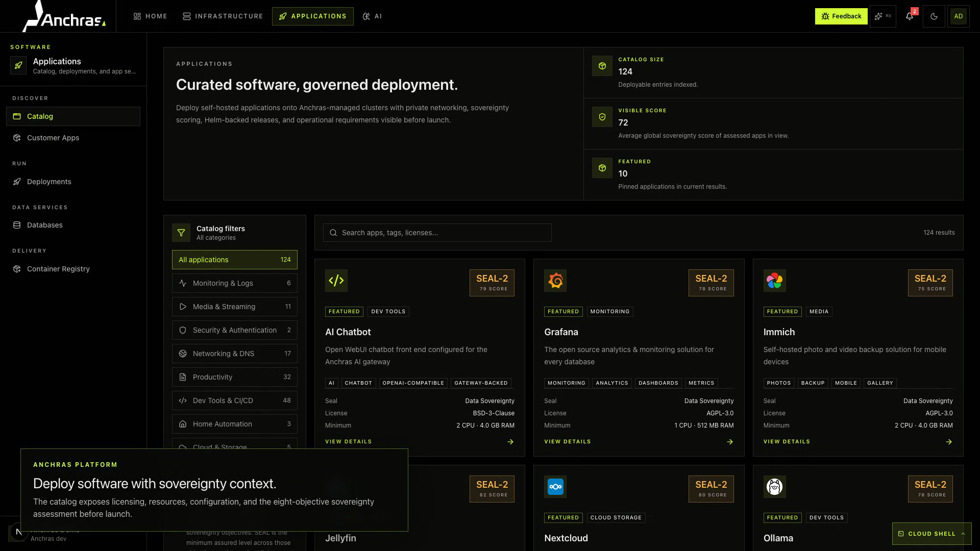This screenshot has height=551, width=980.
Task: Click the Nextcloud app icon
Action: coord(555,487)
